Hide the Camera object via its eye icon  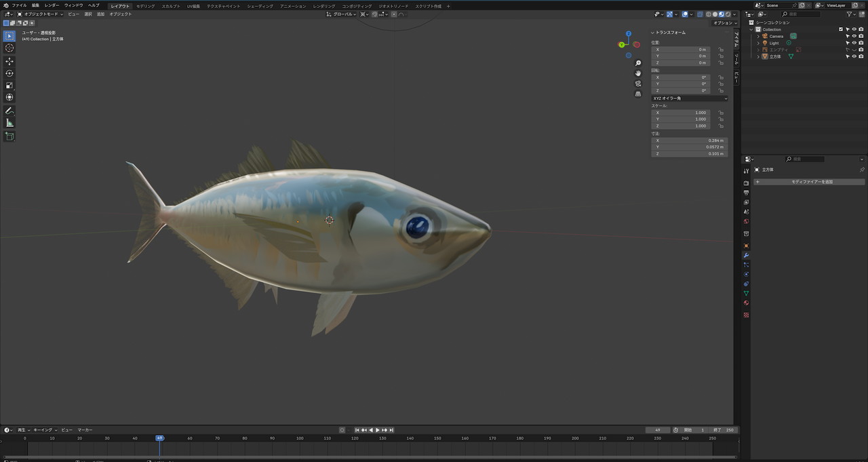click(854, 36)
